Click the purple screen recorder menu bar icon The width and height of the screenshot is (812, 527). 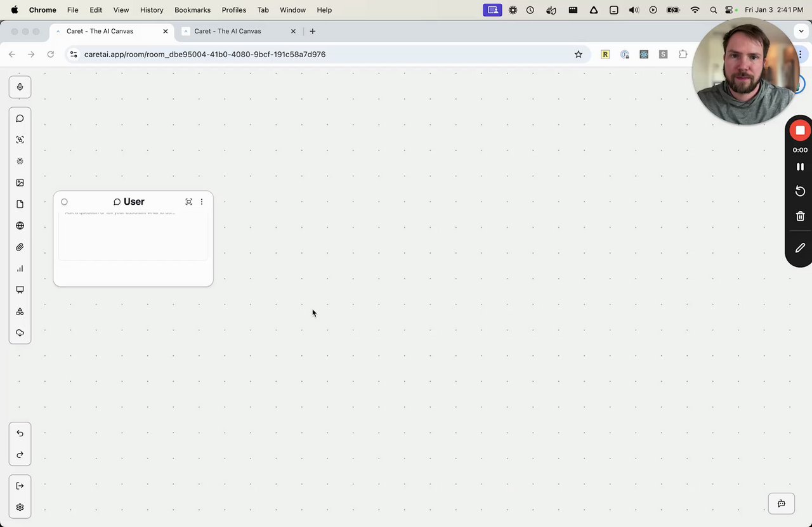pyautogui.click(x=492, y=10)
